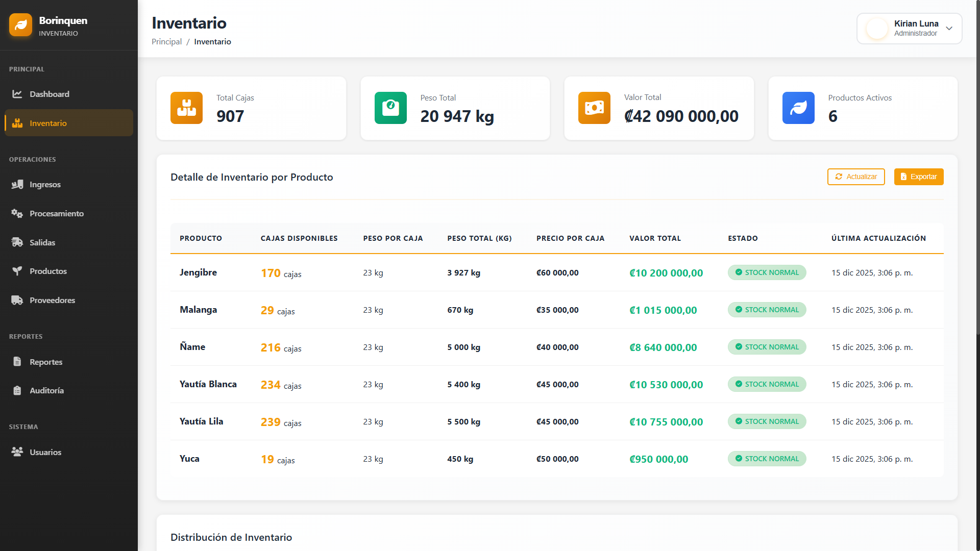Switch to the Inventario breadcrumb tab
This screenshot has width=980, height=551.
click(212, 41)
